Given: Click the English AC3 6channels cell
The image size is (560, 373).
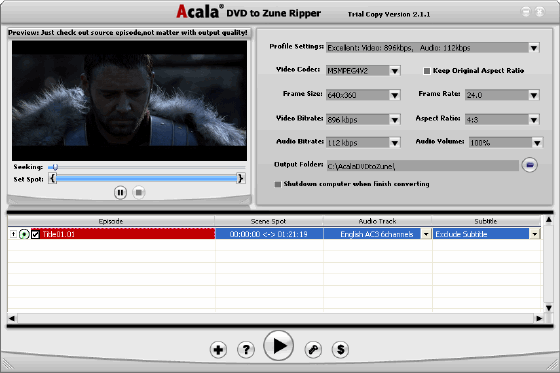Looking at the screenshot, I should point(372,234).
